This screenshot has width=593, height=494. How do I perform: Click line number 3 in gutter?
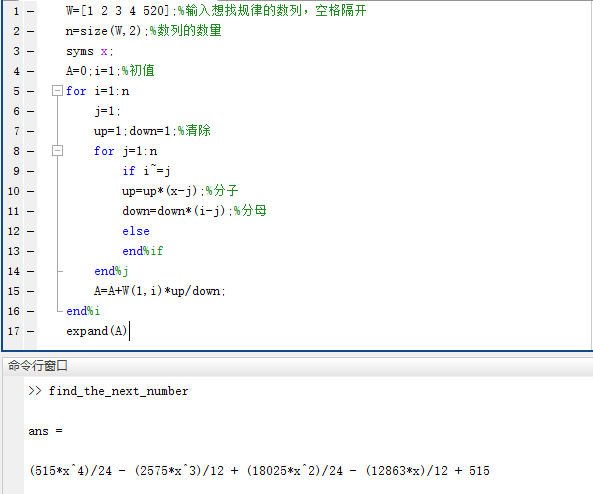click(16, 51)
